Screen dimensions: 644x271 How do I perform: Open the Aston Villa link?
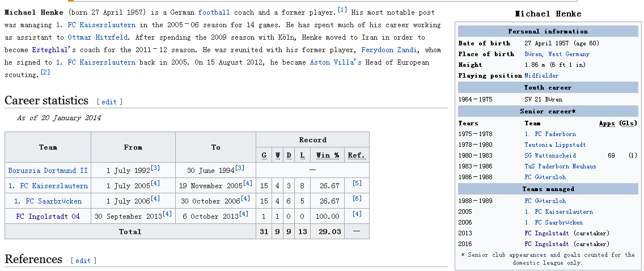click(335, 62)
